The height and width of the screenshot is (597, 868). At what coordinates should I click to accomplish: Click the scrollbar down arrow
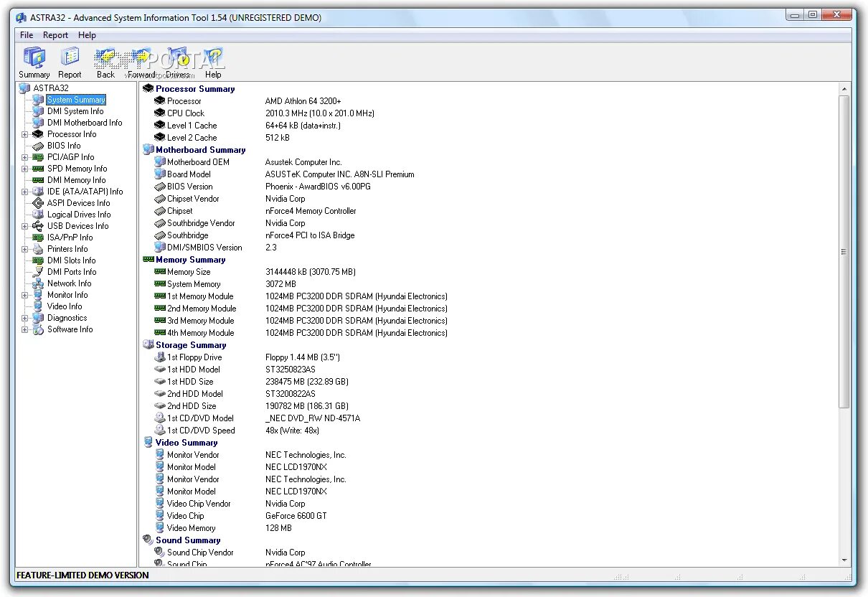tap(844, 560)
